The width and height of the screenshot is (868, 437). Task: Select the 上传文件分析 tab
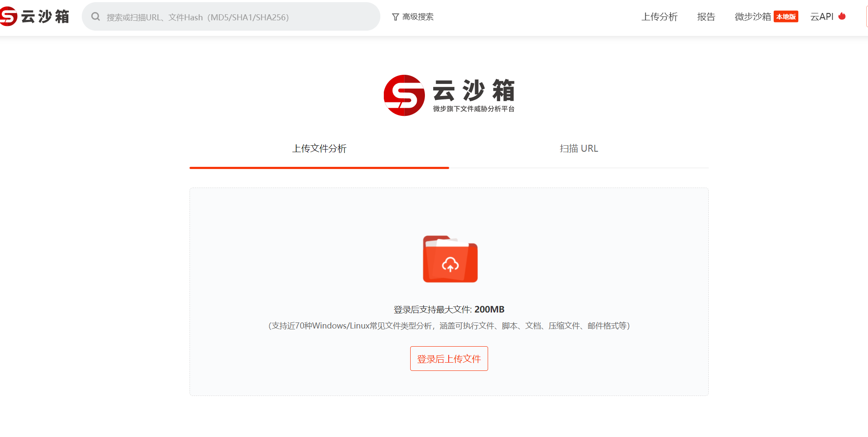[320, 148]
